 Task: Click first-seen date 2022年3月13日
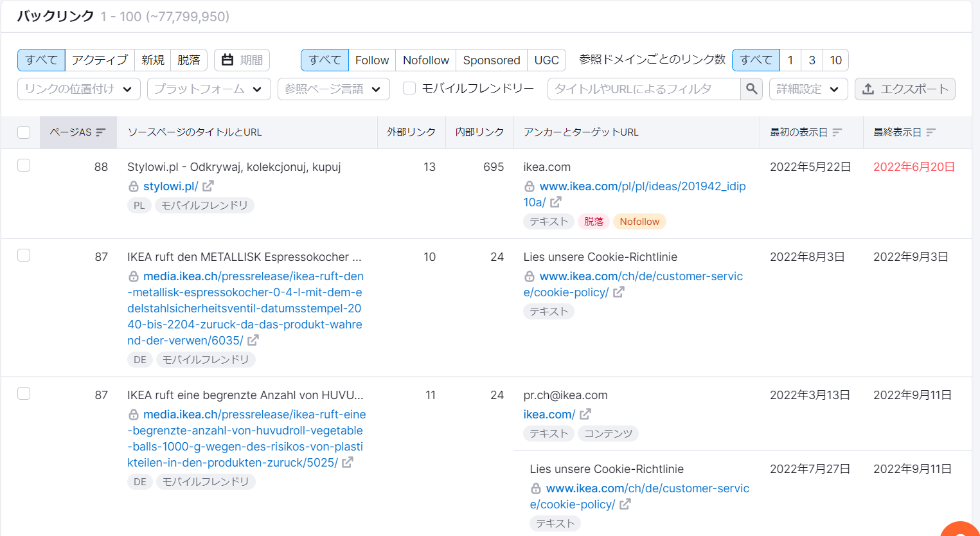click(x=810, y=395)
